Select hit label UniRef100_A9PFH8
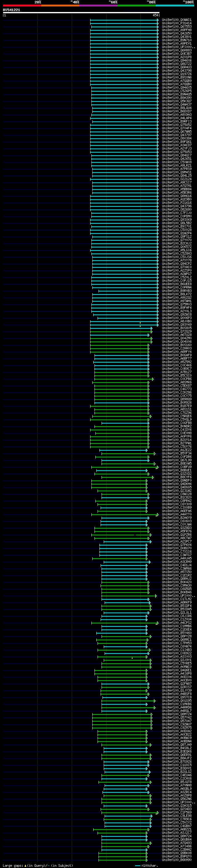This screenshot has height=868, width=197. pos(176,30)
